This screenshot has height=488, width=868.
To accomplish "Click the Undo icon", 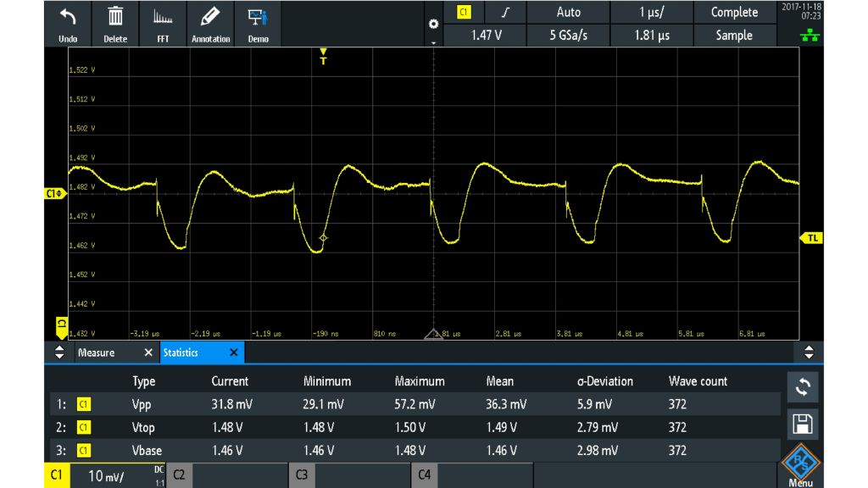I will (67, 21).
